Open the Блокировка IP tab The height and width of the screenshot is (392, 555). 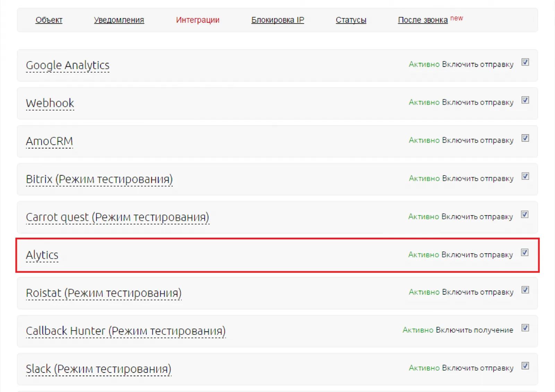pyautogui.click(x=277, y=20)
